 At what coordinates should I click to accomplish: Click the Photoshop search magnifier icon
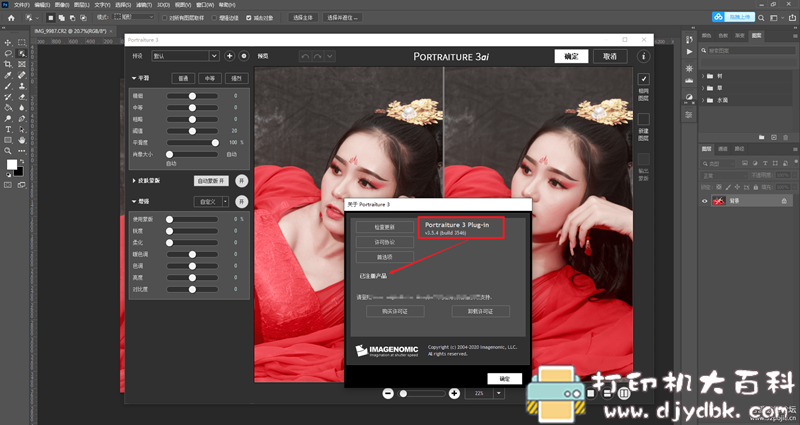[x=761, y=18]
